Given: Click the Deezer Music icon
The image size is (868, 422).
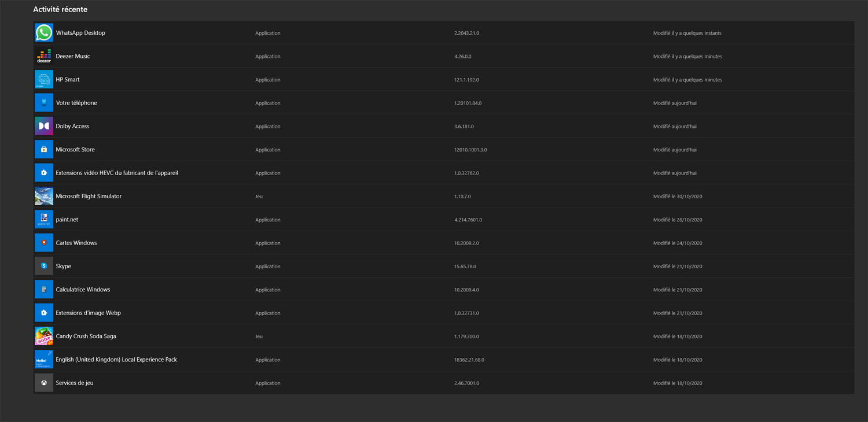Looking at the screenshot, I should (x=44, y=56).
